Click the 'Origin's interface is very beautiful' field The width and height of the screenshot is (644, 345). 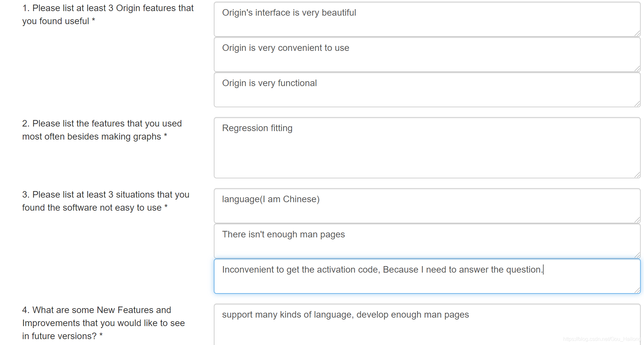coord(427,19)
